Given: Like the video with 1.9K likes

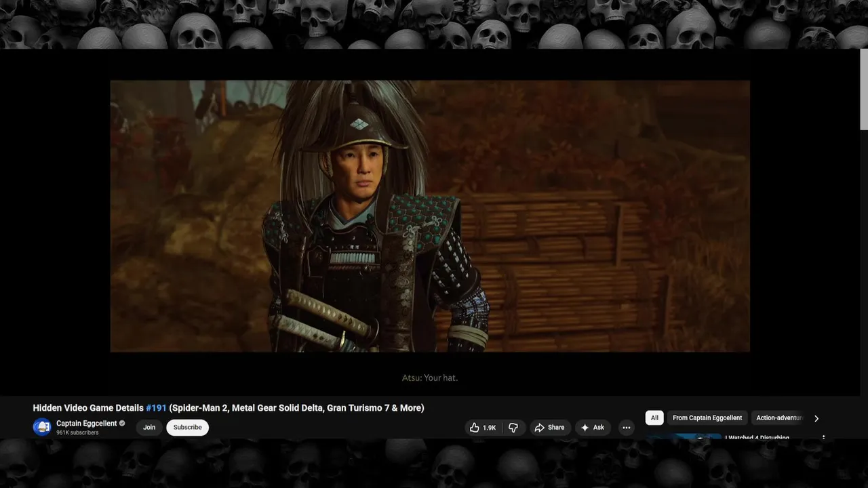Looking at the screenshot, I should tap(483, 428).
